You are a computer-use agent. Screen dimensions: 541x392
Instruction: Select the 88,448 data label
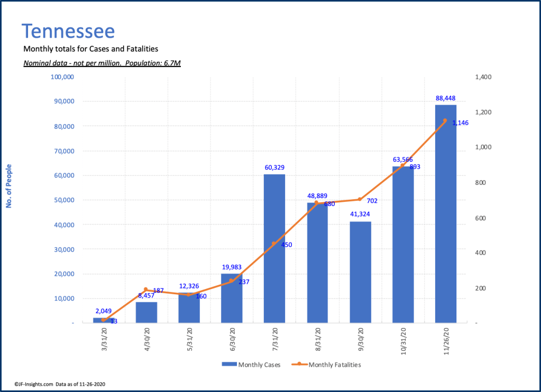click(x=445, y=98)
